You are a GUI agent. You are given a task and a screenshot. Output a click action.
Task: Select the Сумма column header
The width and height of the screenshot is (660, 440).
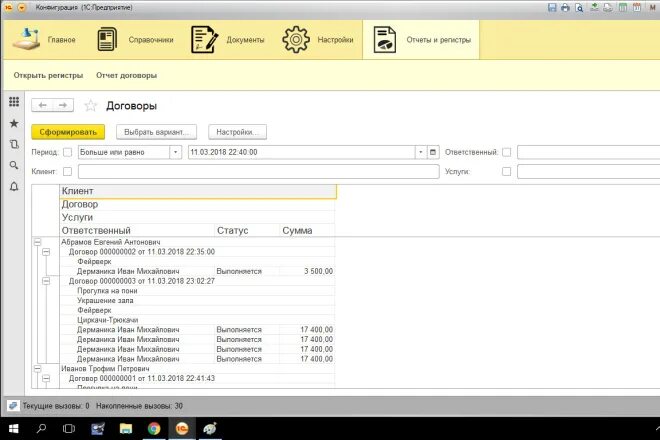click(x=307, y=230)
